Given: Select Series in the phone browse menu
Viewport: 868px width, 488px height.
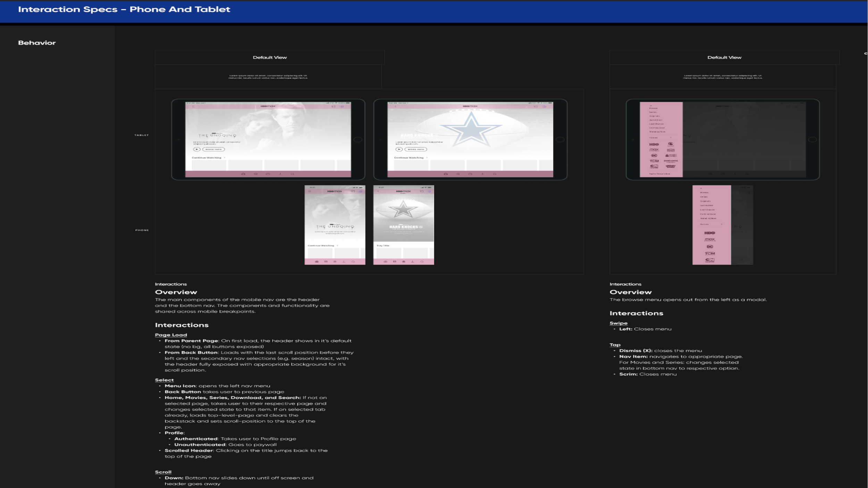Looking at the screenshot, I should pyautogui.click(x=704, y=197).
